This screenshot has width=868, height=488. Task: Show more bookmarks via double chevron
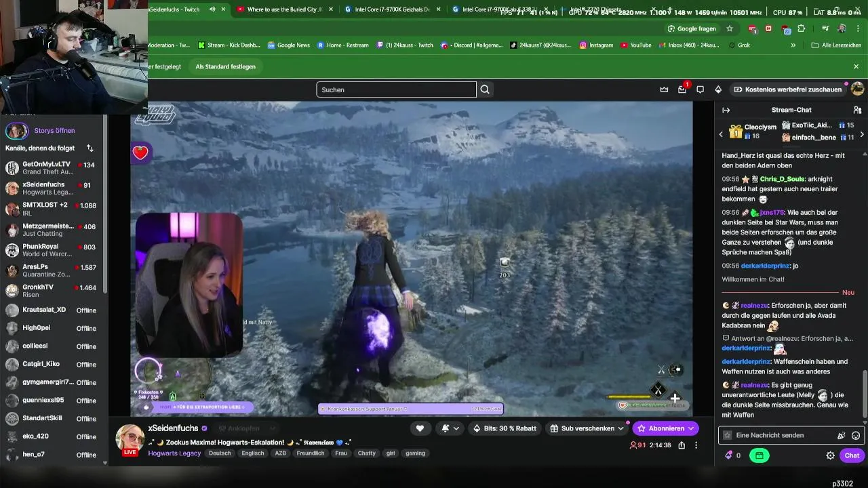[793, 45]
